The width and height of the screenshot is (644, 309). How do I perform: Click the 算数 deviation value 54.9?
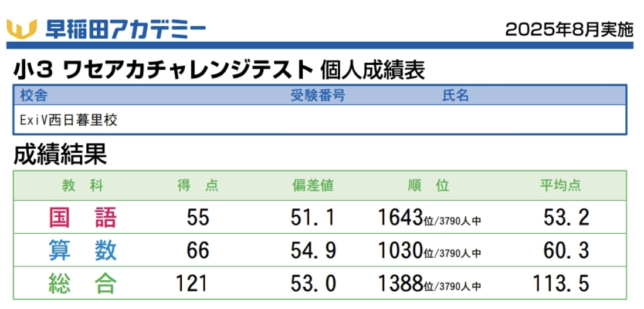pos(313,251)
